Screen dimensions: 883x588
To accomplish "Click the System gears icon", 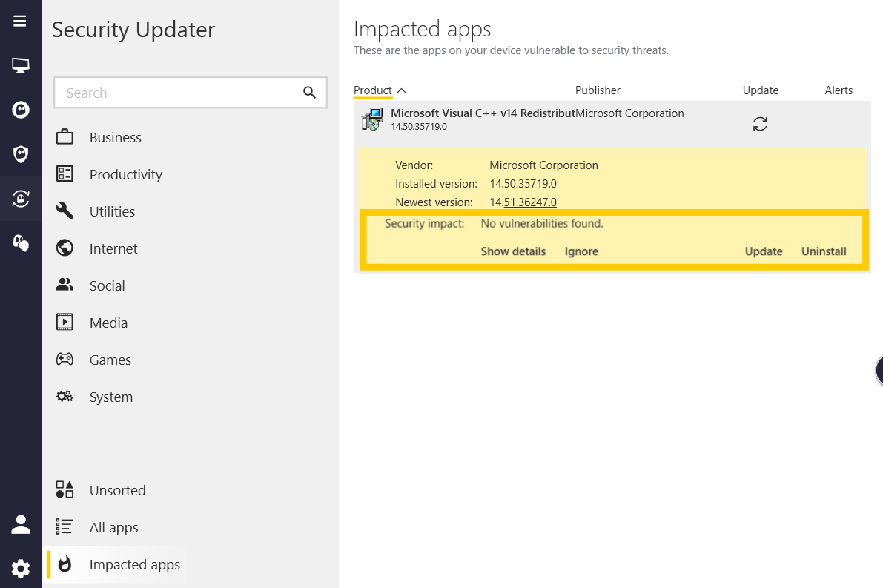I will (65, 397).
